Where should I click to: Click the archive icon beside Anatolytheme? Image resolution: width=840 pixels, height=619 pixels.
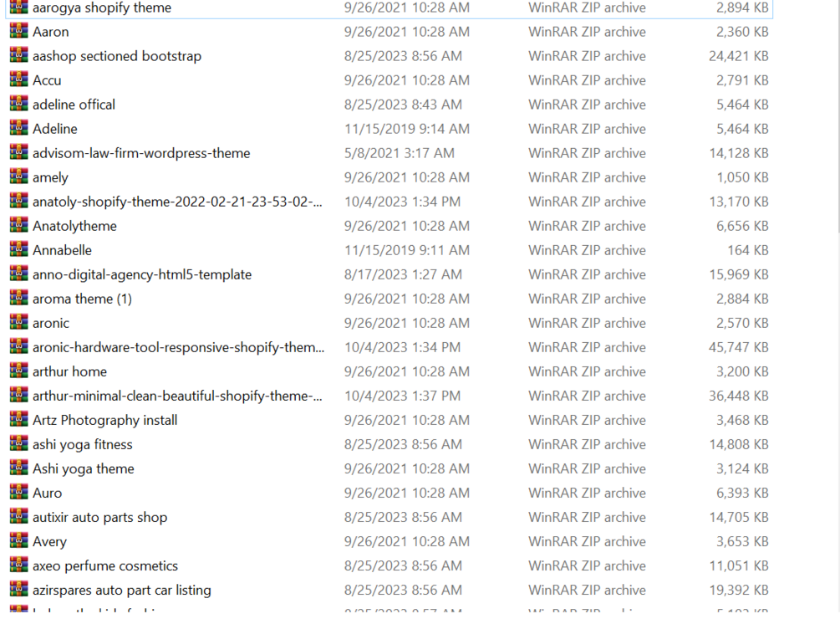(18, 225)
